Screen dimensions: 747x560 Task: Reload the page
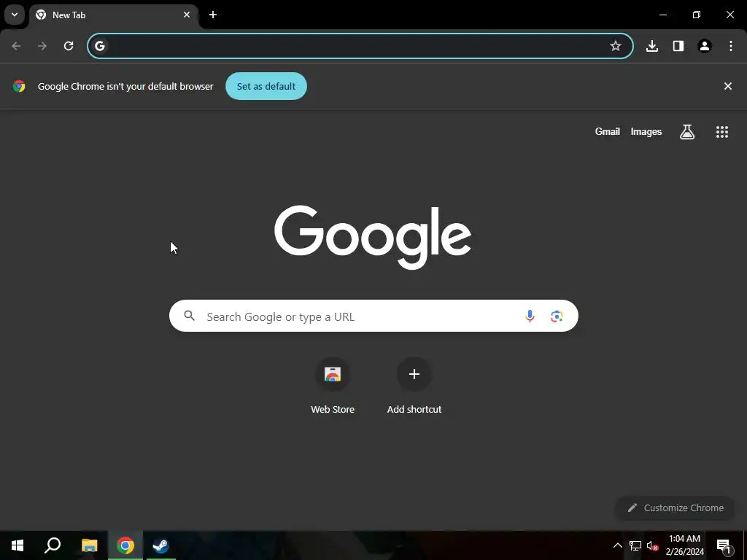click(69, 46)
